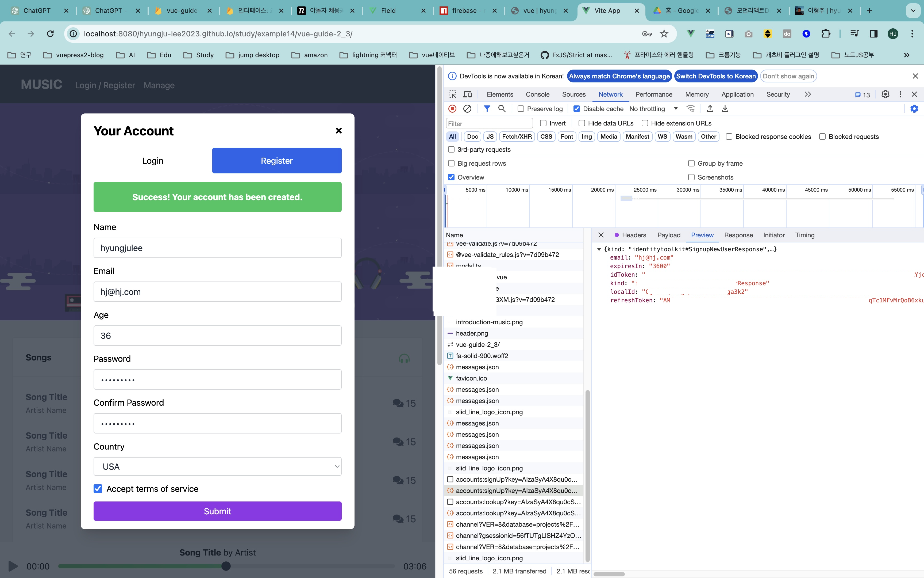Check Hide extension URLs
Image resolution: width=924 pixels, height=578 pixels.
[645, 123]
